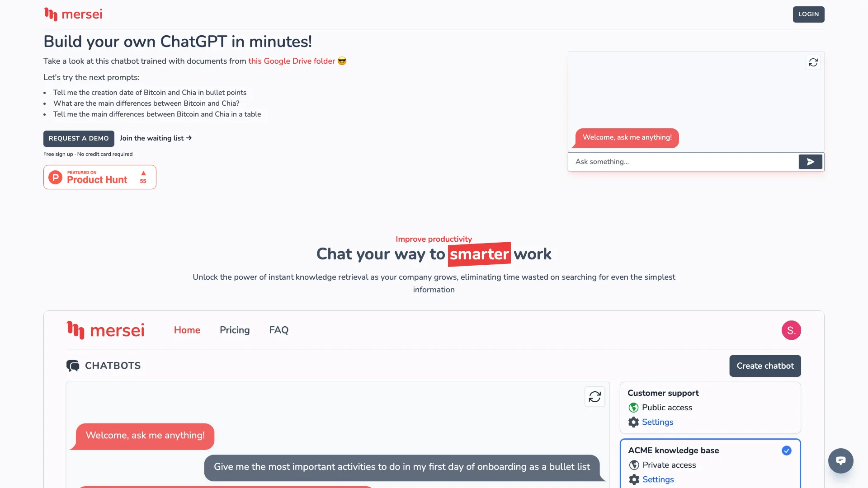Screen dimensions: 868x488
Task: Click the globe/public access icon for Customer support
Action: (633, 407)
